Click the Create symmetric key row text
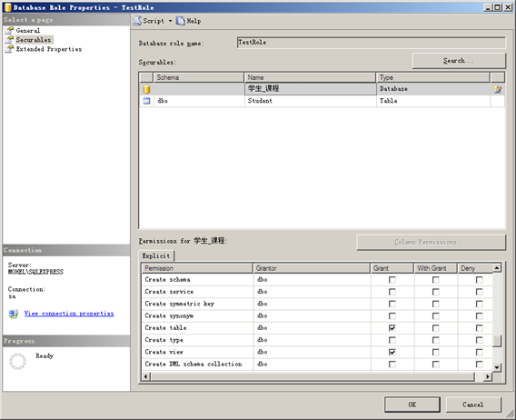This screenshot has height=420, width=516. tap(180, 304)
